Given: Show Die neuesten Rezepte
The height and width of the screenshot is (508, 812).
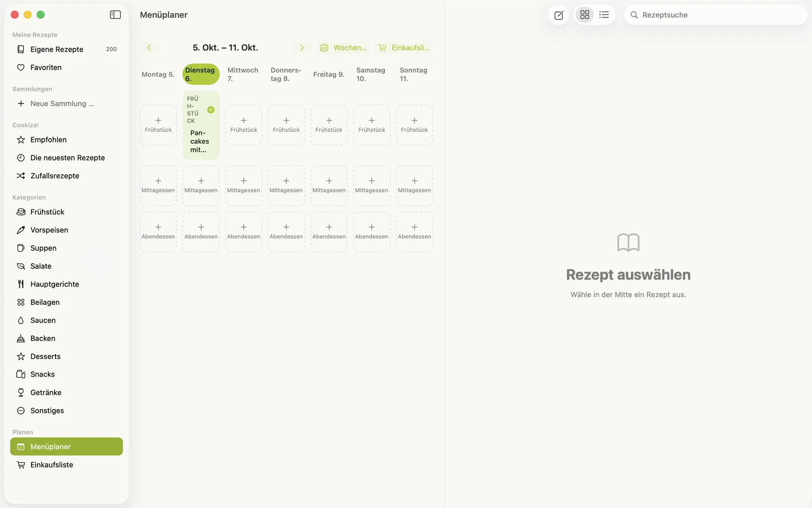Looking at the screenshot, I should pyautogui.click(x=66, y=158).
